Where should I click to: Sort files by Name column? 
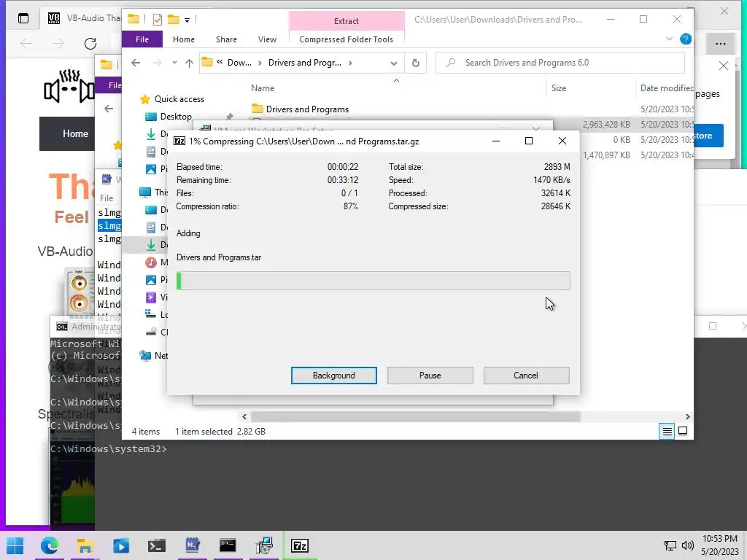263,88
